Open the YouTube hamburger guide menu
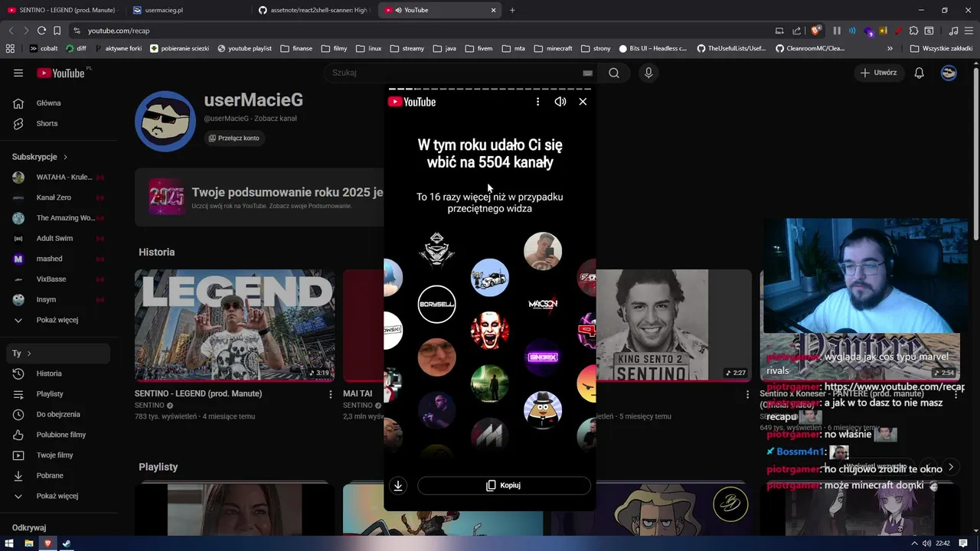Screen dimensions: 980x551 [x=18, y=73]
